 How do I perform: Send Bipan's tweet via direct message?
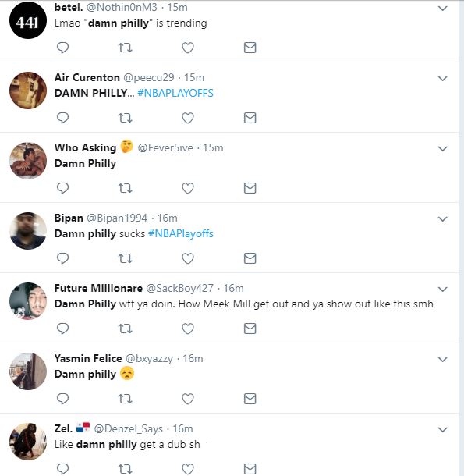[x=250, y=258]
